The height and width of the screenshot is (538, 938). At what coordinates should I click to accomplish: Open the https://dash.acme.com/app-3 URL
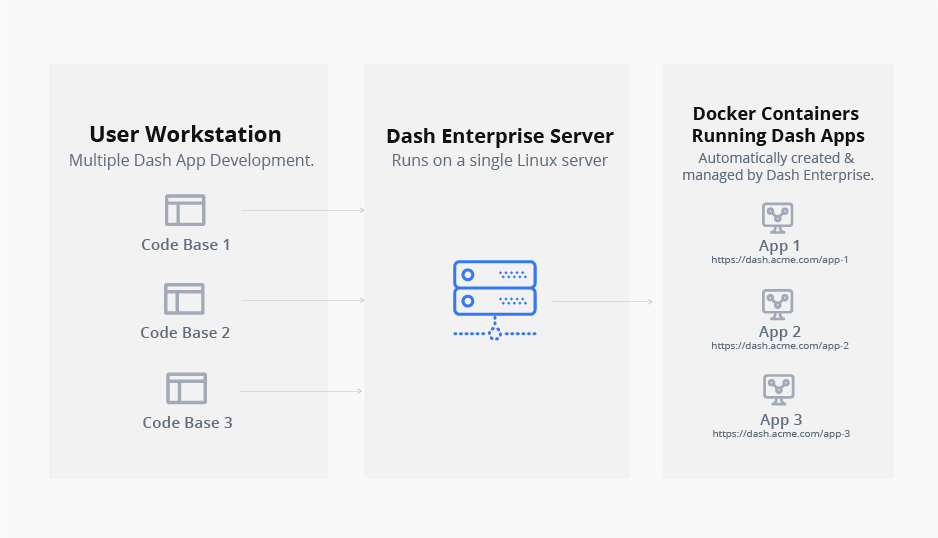[x=781, y=434]
